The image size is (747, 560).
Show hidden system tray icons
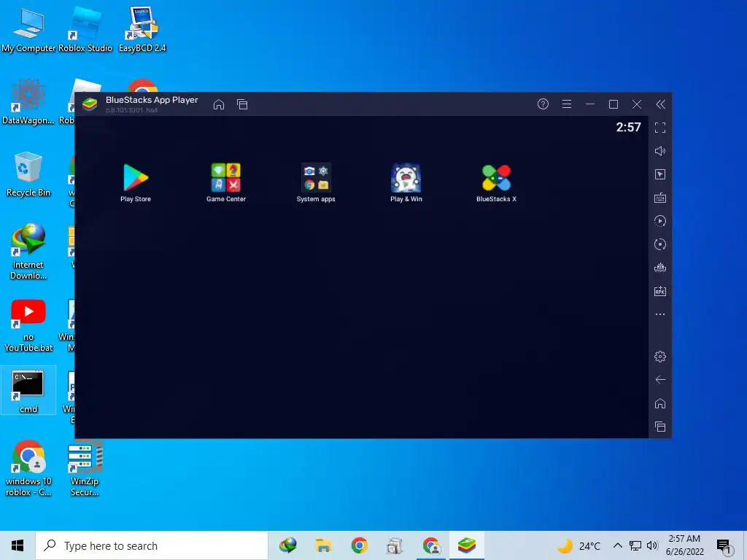click(x=617, y=545)
